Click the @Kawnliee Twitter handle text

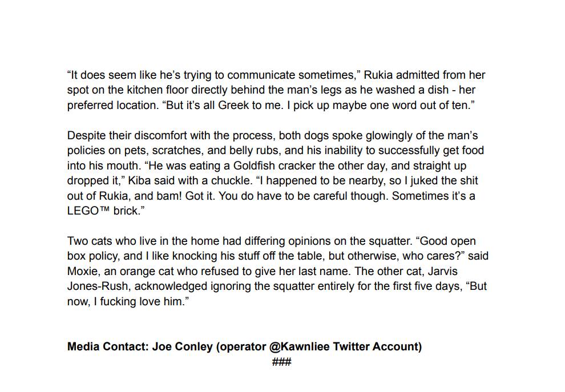[x=299, y=346]
